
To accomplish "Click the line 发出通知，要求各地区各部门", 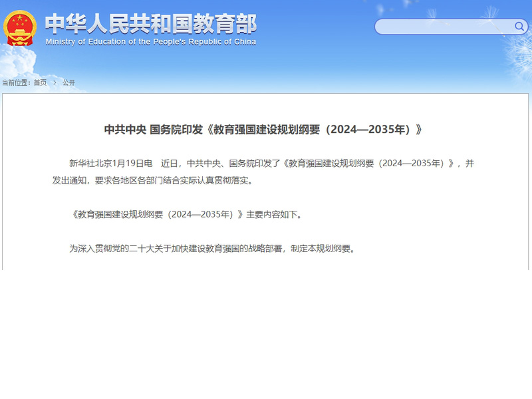I will [153, 180].
